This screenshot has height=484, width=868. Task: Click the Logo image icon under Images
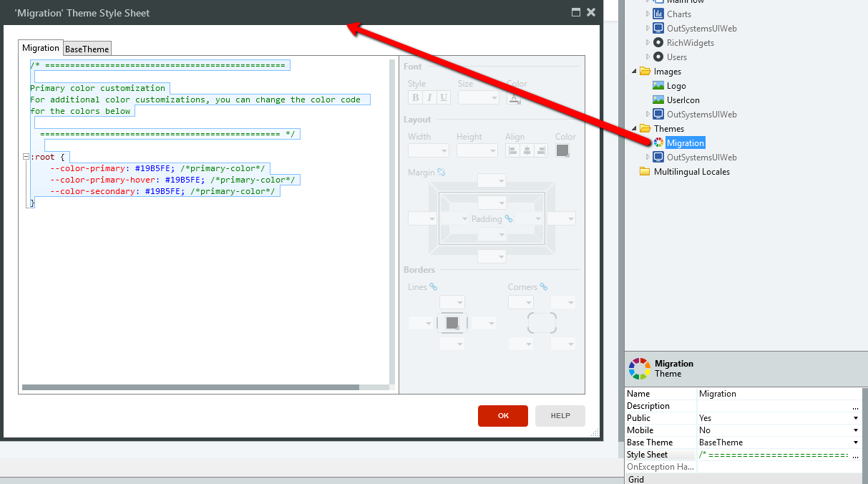(x=659, y=85)
